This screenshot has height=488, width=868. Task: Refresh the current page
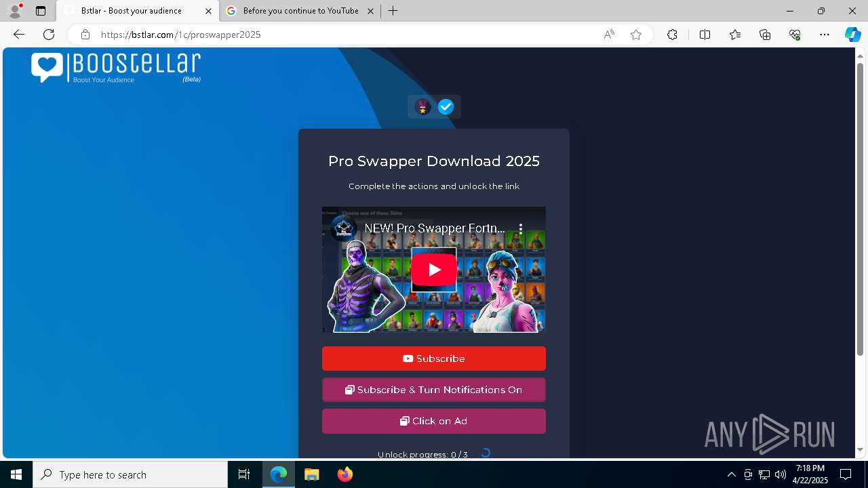click(49, 35)
